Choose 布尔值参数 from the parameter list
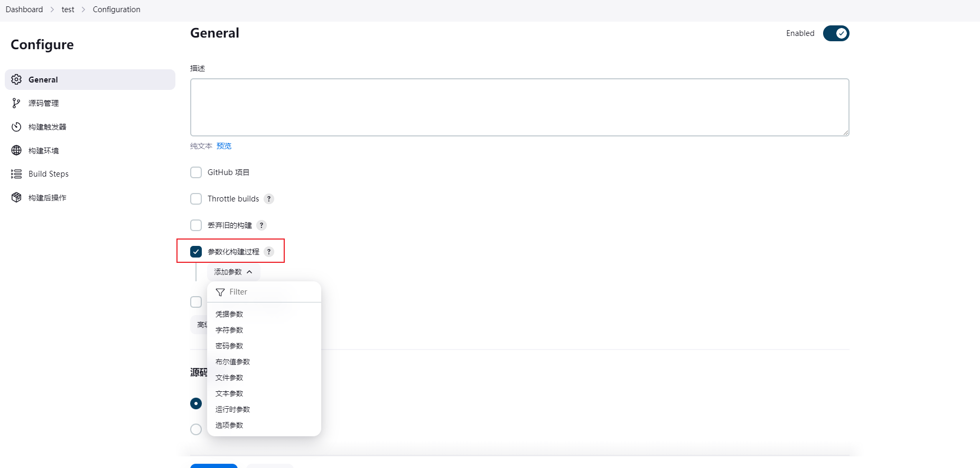Screen dimensions: 980x468 [x=232, y=362]
